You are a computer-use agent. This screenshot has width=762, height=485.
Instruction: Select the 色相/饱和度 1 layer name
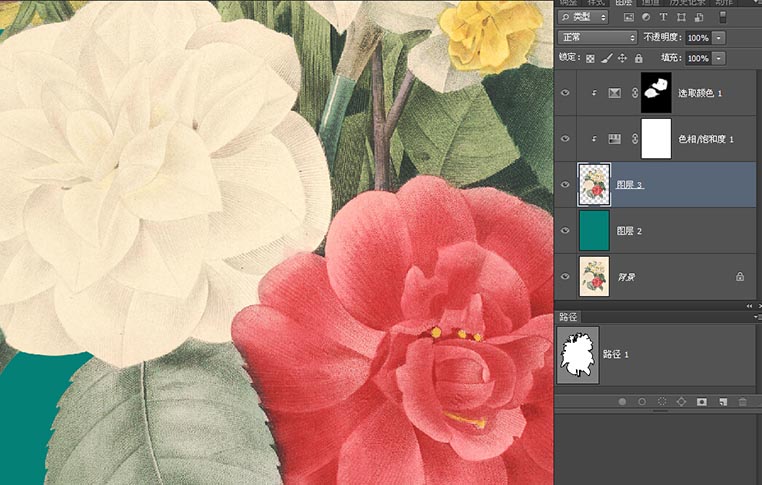click(706, 139)
